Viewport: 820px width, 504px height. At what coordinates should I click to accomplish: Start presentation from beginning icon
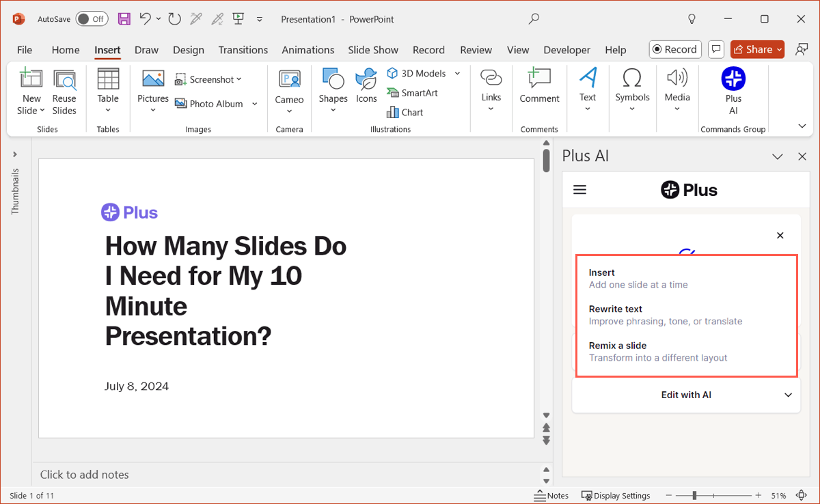click(x=238, y=19)
